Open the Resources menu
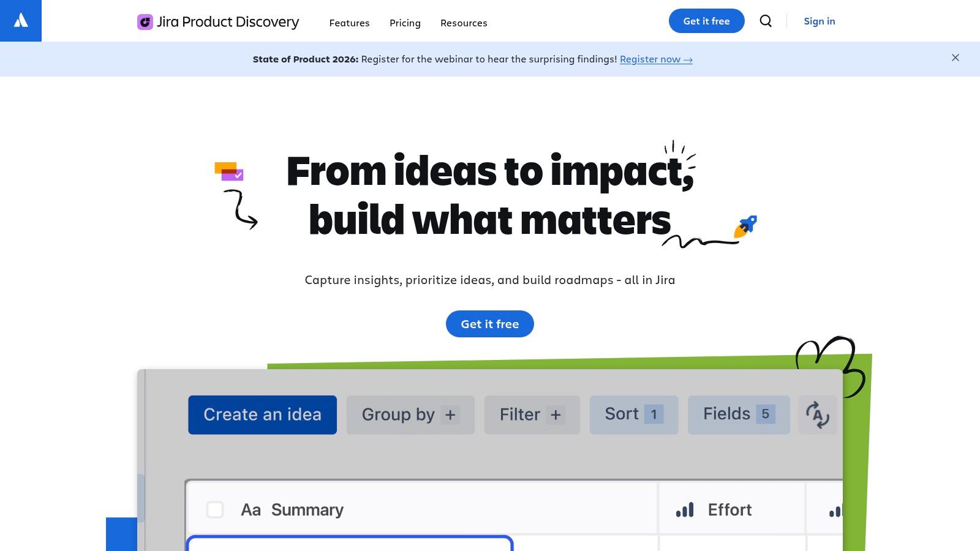This screenshot has height=551, width=980. (464, 23)
